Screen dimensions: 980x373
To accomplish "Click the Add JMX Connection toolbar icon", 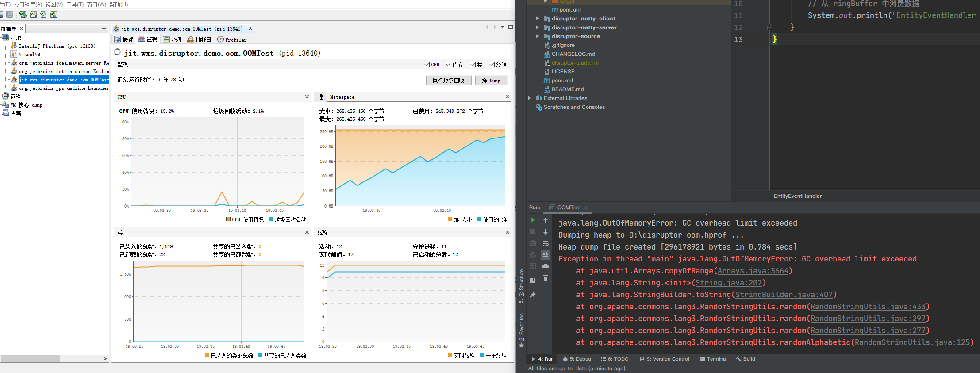I will coord(33,15).
